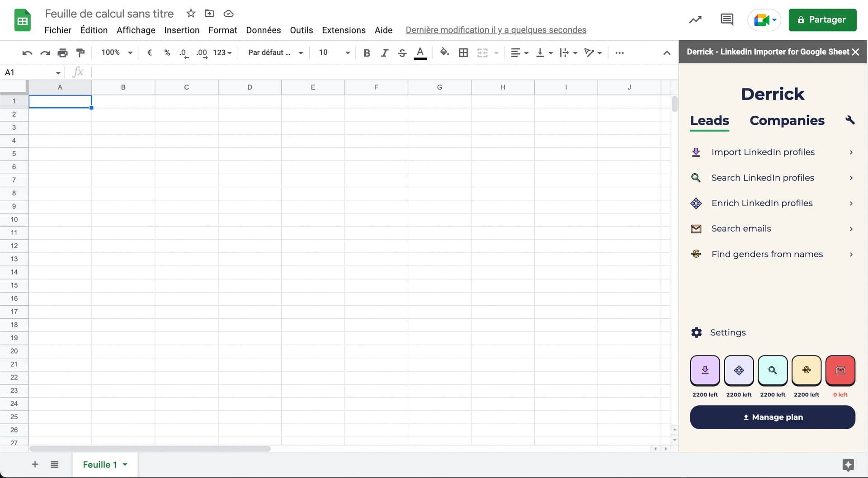Open the Affichage menu
The width and height of the screenshot is (868, 478).
[136, 30]
